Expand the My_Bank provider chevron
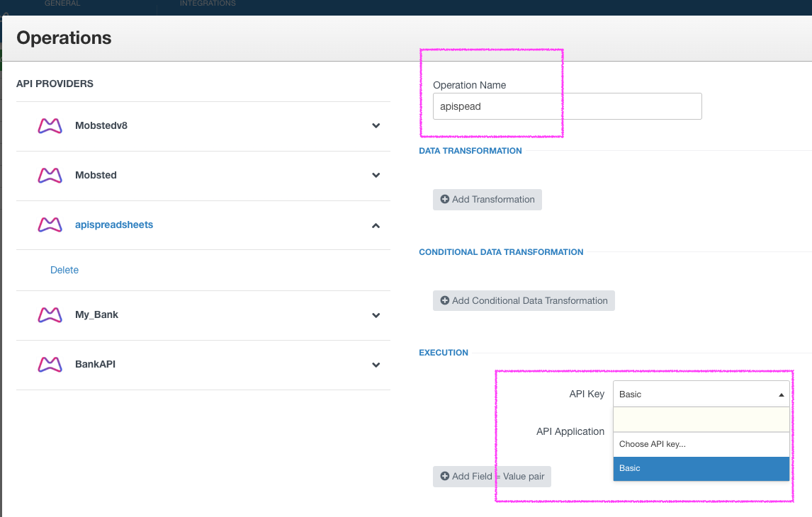812x517 pixels. [x=376, y=315]
